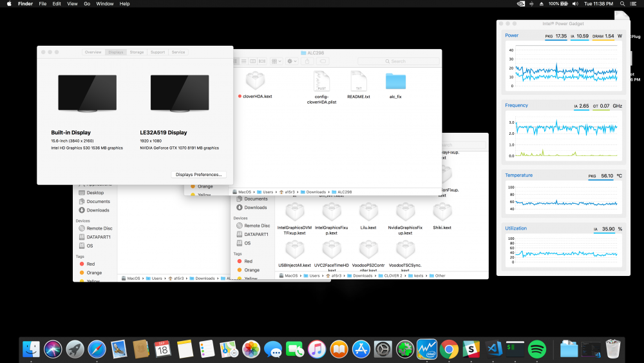The image size is (644, 363).
Task: Select Desktop in the Finder window behind About This Mac
Action: [95, 192]
